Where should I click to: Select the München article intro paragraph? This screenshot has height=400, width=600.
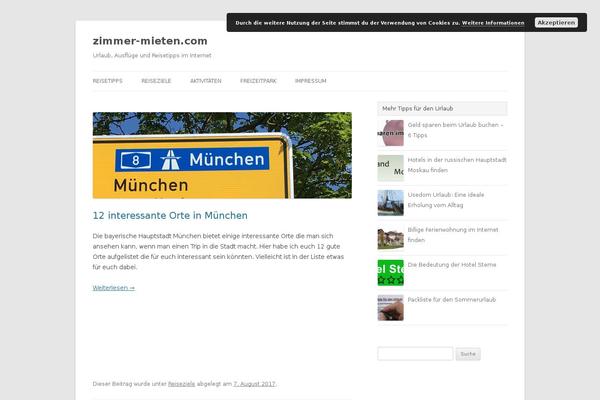click(218, 251)
